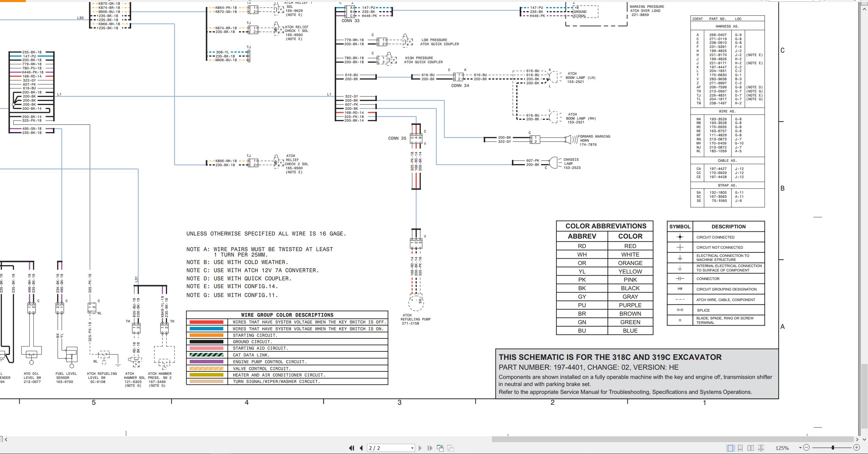Click the vertical scrollbar thumb
868x454 pixels.
[864, 396]
